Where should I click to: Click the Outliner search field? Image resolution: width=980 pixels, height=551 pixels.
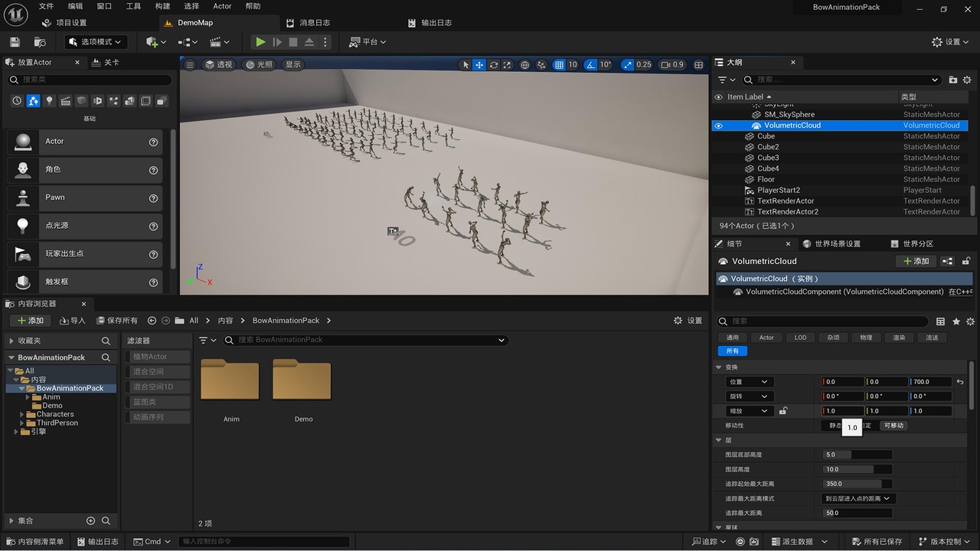[842, 80]
